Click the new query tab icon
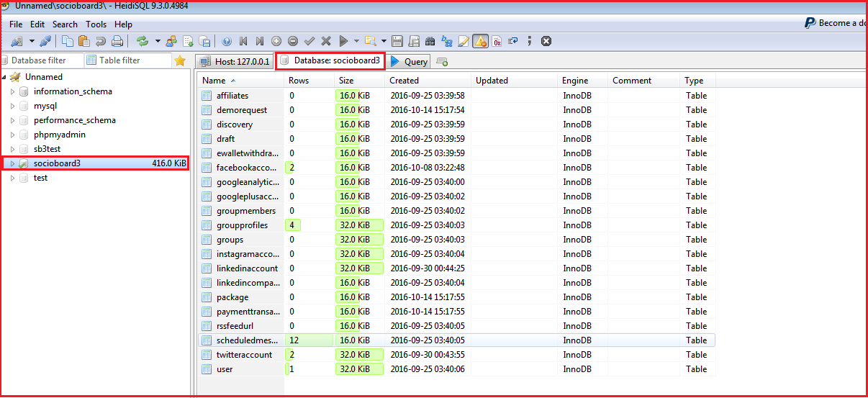 pos(442,62)
